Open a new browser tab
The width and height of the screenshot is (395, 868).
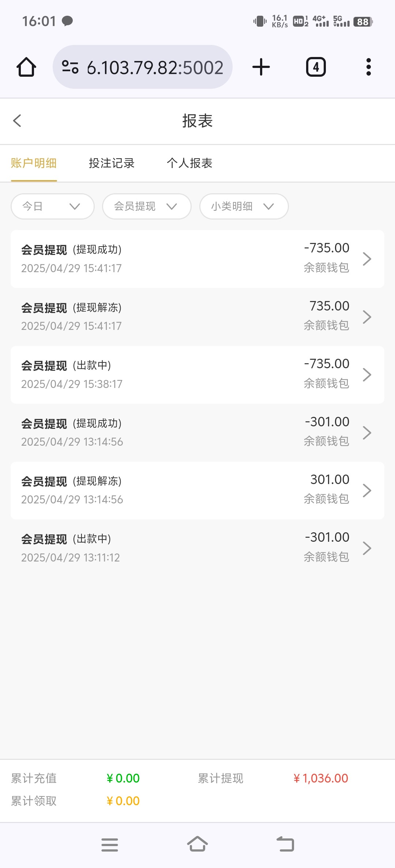(261, 67)
